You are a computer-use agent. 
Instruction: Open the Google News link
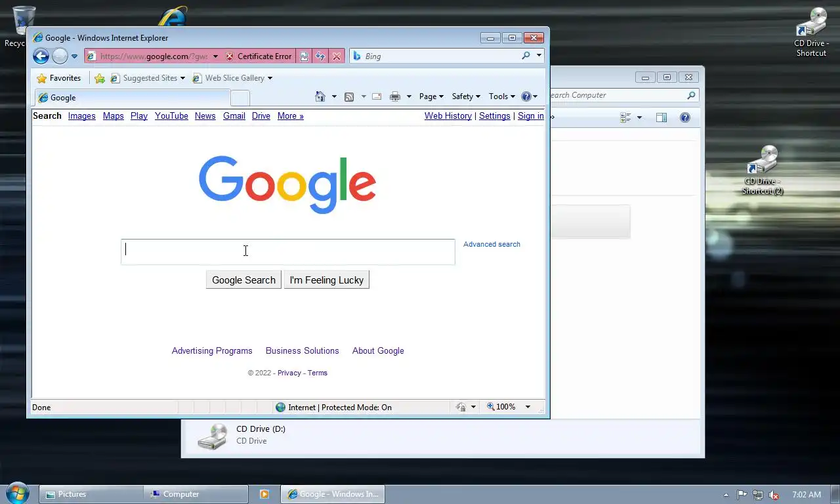point(205,116)
